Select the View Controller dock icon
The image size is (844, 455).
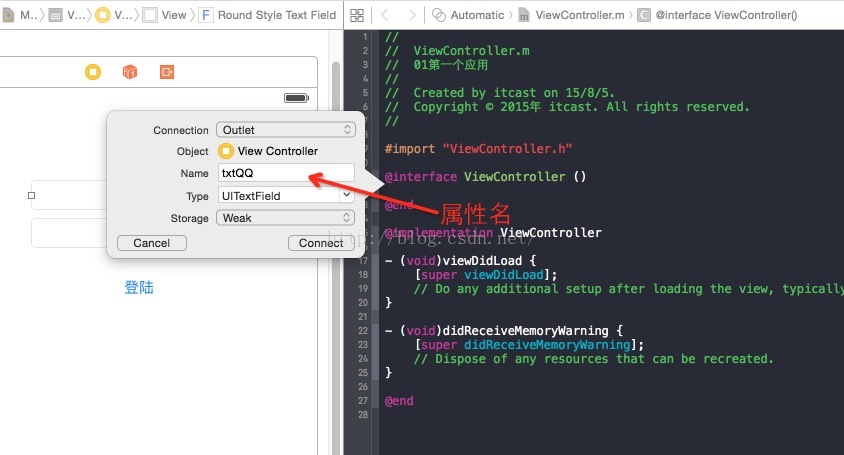93,72
